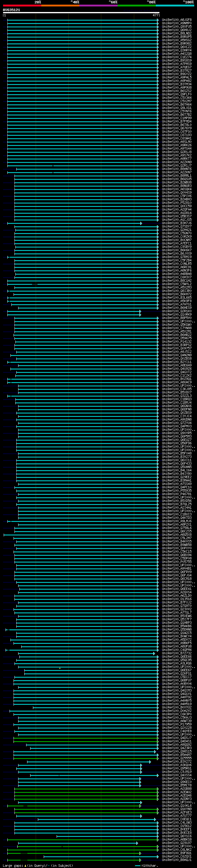Select the UniRef100_B3V272 label
This screenshot has height=868, width=197.
177,761
